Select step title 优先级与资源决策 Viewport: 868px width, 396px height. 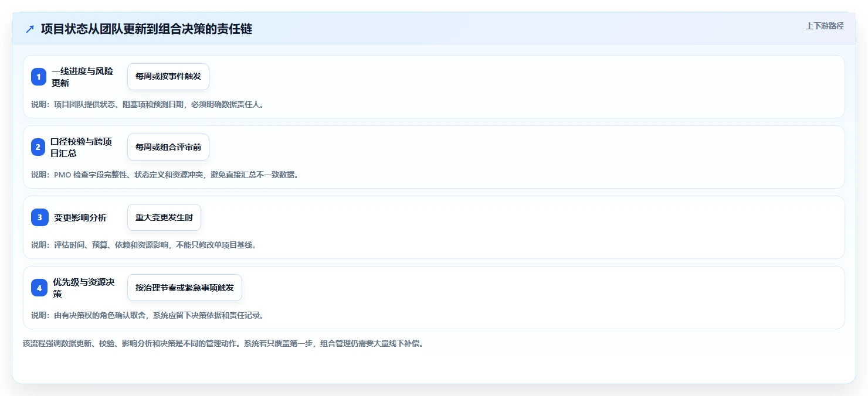point(84,288)
